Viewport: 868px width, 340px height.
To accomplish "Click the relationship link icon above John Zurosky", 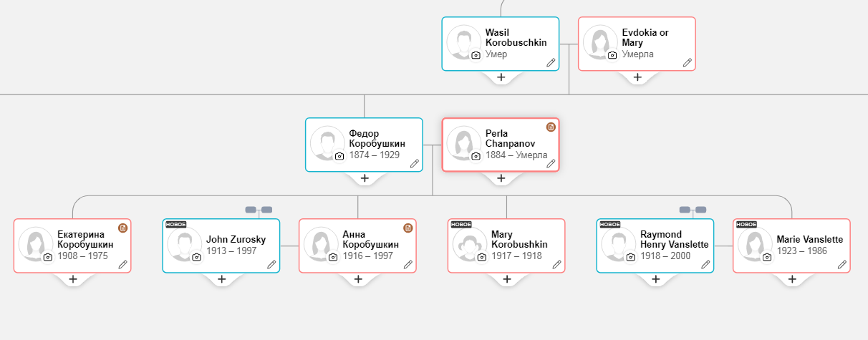I will (x=259, y=210).
